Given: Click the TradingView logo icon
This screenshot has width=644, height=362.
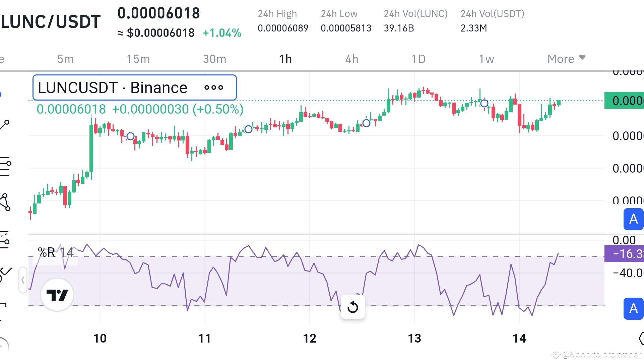Looking at the screenshot, I should [x=57, y=295].
